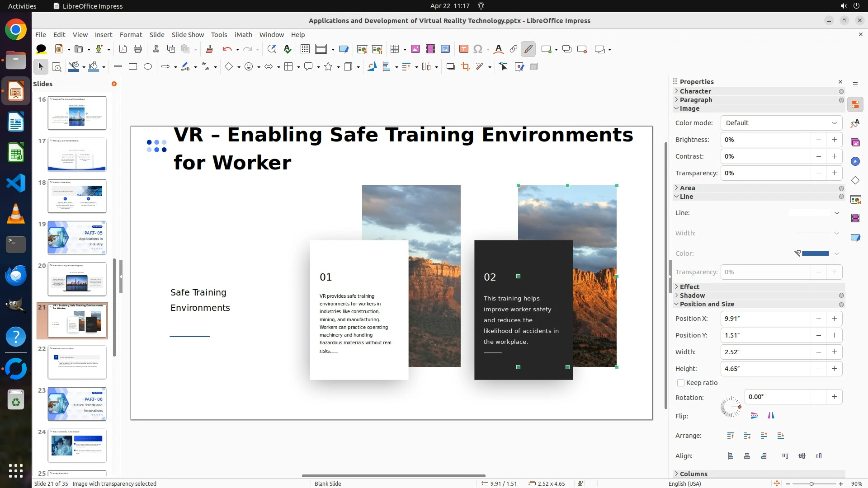
Task: Open the Format menu
Action: [x=131, y=35]
